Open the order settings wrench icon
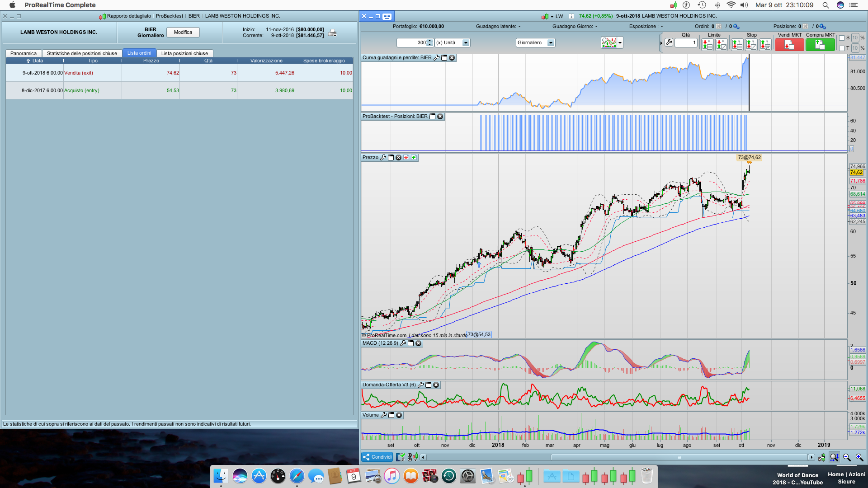This screenshot has width=868, height=488. point(669,42)
